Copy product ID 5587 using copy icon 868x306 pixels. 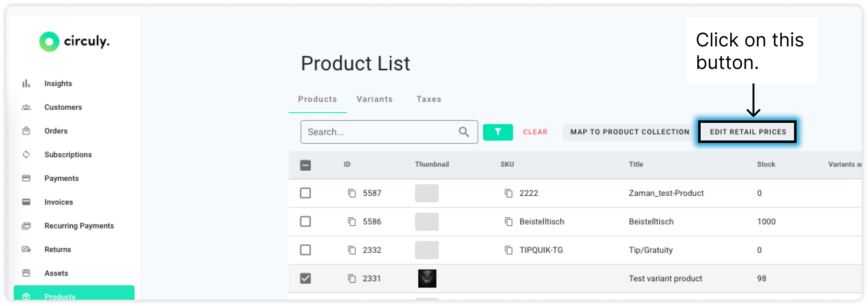tap(352, 193)
